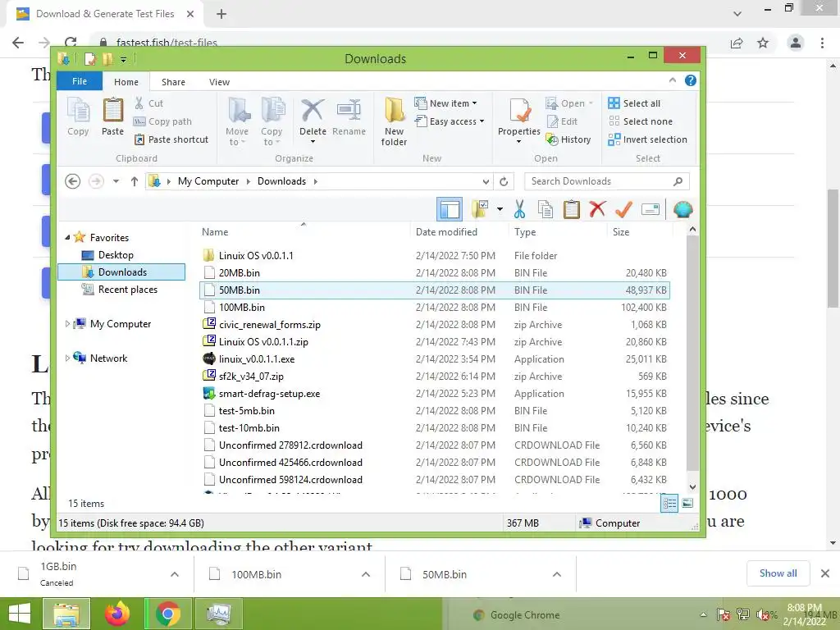The width and height of the screenshot is (840, 630).
Task: Switch to large icons view button
Action: [x=688, y=503]
